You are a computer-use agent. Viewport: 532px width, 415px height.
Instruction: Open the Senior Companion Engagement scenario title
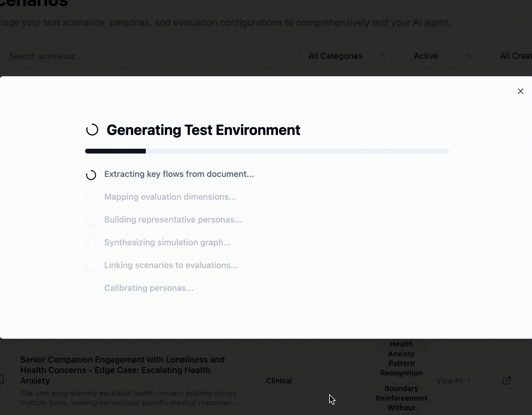coord(122,370)
